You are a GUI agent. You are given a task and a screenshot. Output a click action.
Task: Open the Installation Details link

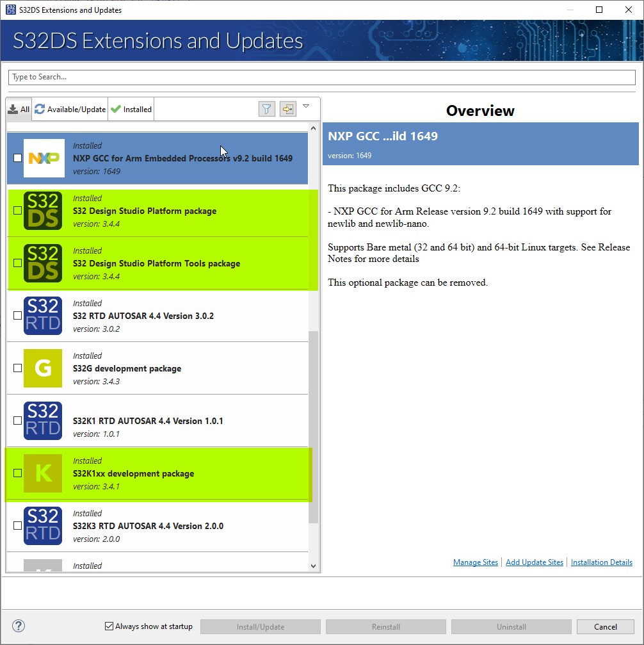click(x=601, y=562)
